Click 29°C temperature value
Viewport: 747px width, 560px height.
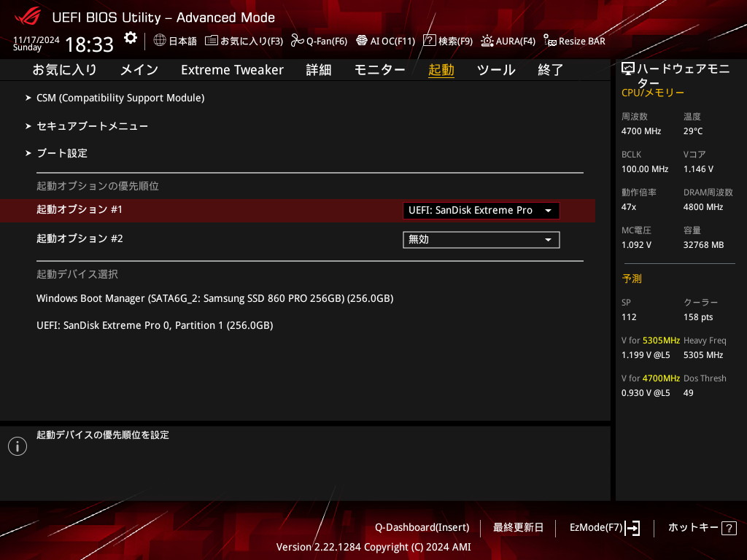[693, 131]
